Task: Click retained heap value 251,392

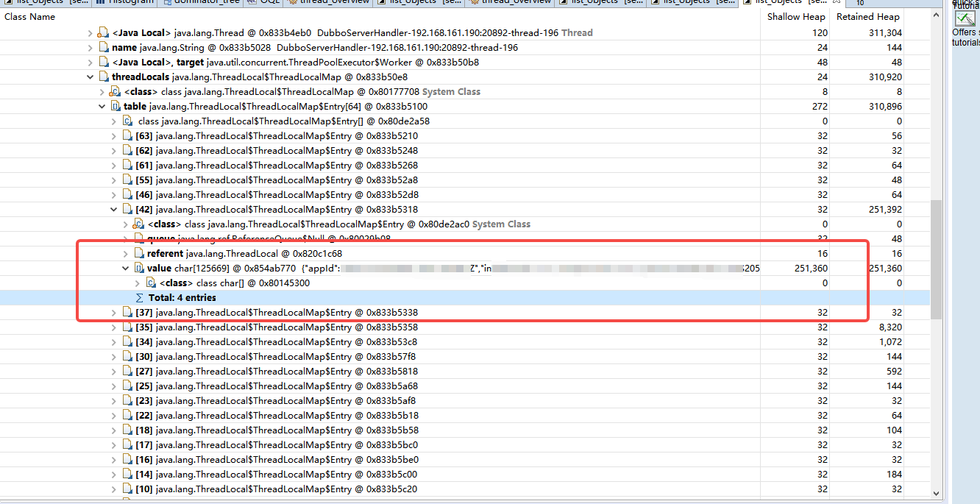Action: [x=885, y=210]
